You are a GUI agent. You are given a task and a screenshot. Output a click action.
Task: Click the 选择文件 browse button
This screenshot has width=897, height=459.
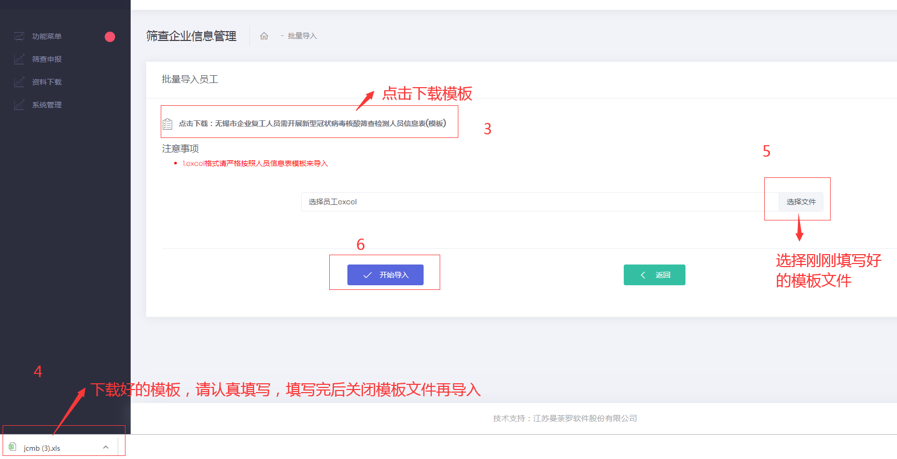800,202
